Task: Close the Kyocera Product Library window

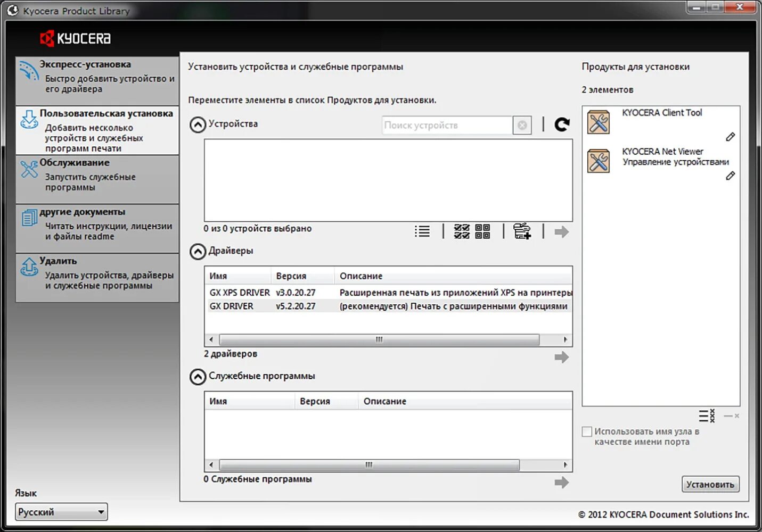Action: 740,7
